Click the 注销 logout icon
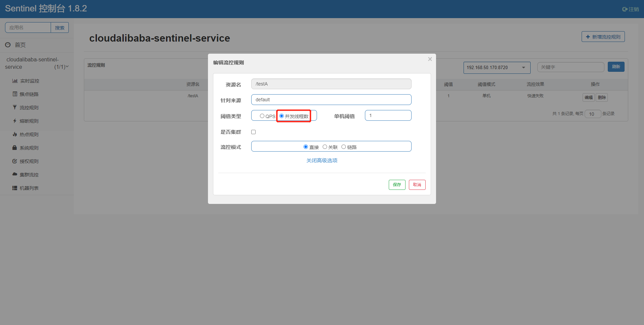 (625, 9)
